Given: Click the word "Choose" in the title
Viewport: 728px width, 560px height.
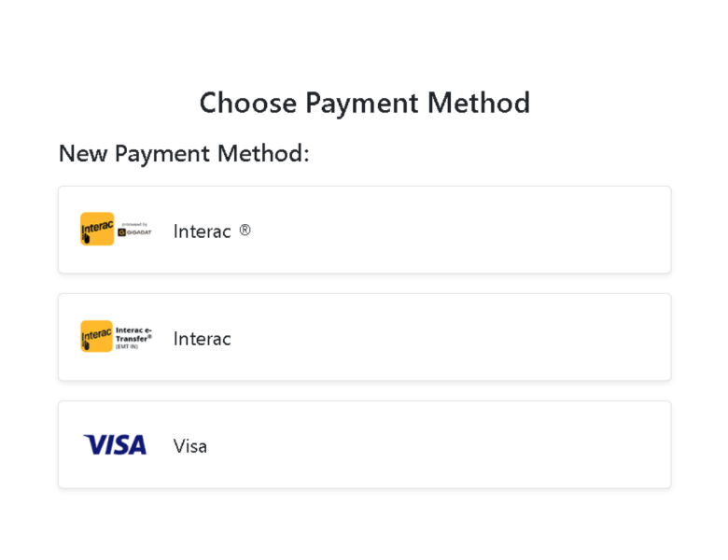Looking at the screenshot, I should tap(248, 103).
